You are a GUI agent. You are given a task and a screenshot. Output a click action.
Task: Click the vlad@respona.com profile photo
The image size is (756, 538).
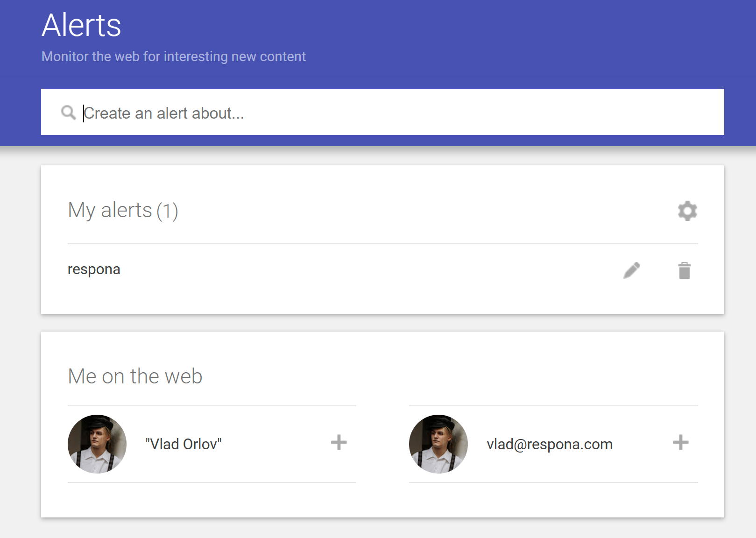[438, 444]
